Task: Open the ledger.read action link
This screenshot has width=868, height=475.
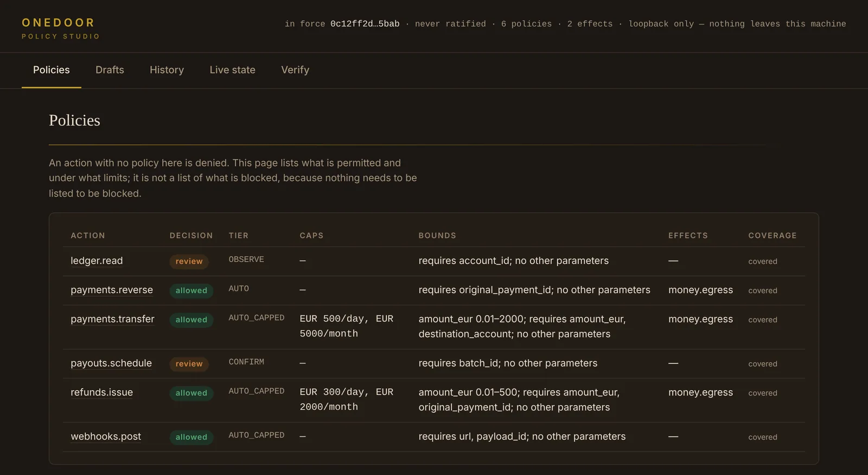Action: tap(97, 261)
